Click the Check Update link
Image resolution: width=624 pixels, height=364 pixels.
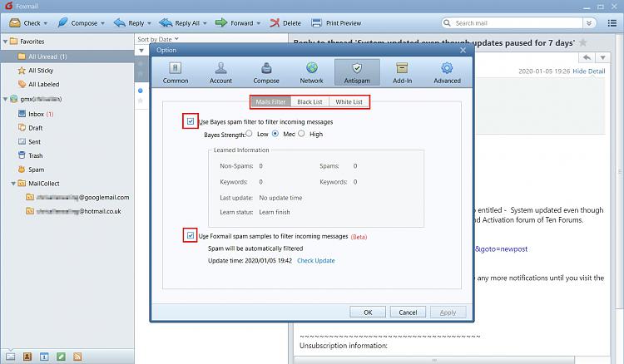(x=316, y=261)
